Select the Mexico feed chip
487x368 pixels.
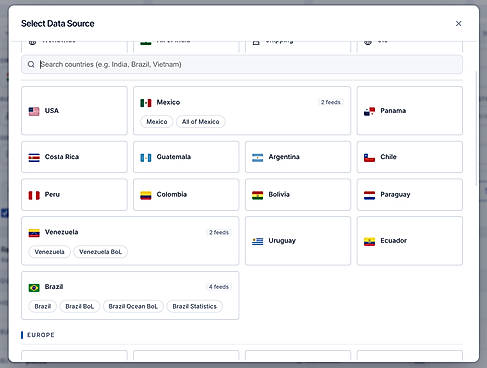[x=157, y=122]
